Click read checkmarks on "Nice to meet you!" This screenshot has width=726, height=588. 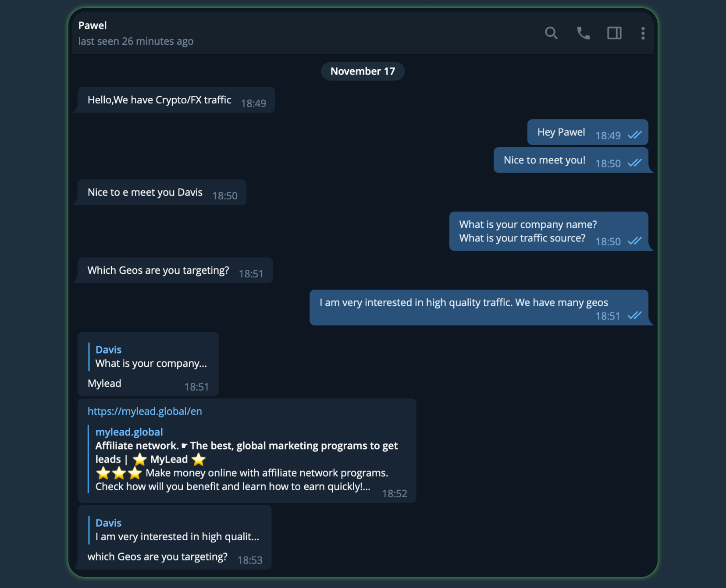click(634, 163)
